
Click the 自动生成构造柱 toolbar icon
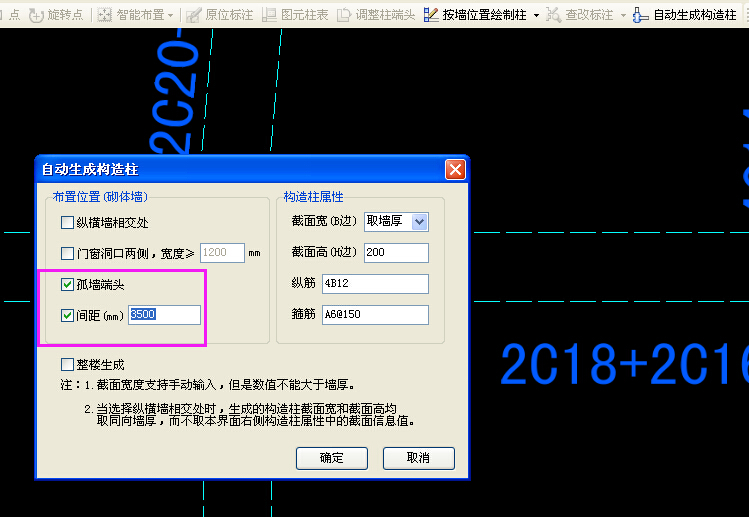(640, 15)
